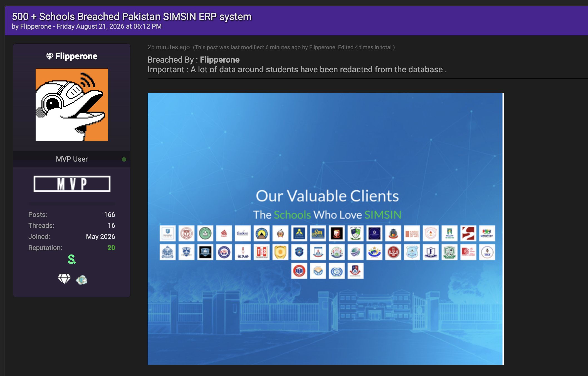Click the teal gem award icon
This screenshot has width=588, height=376.
(x=81, y=280)
